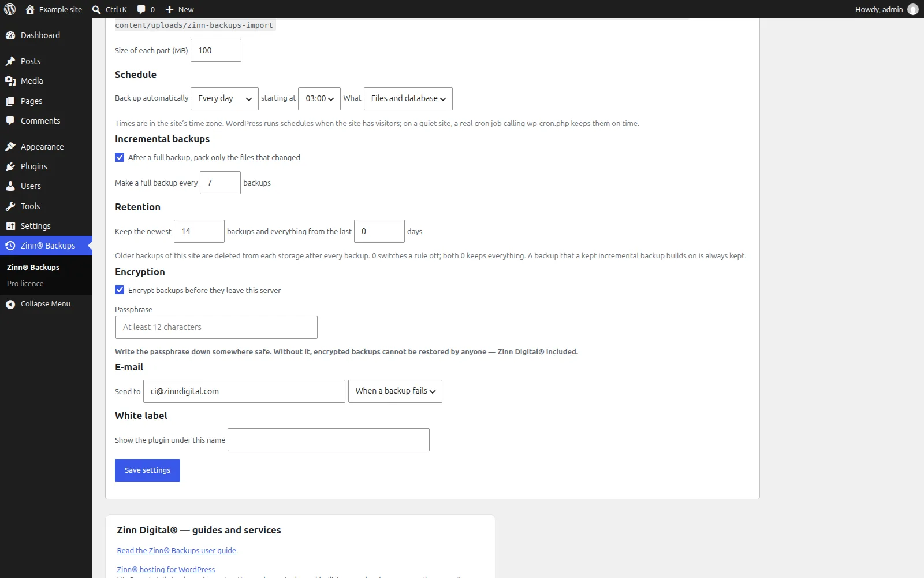Focus the Passphrase input field

pyautogui.click(x=217, y=327)
